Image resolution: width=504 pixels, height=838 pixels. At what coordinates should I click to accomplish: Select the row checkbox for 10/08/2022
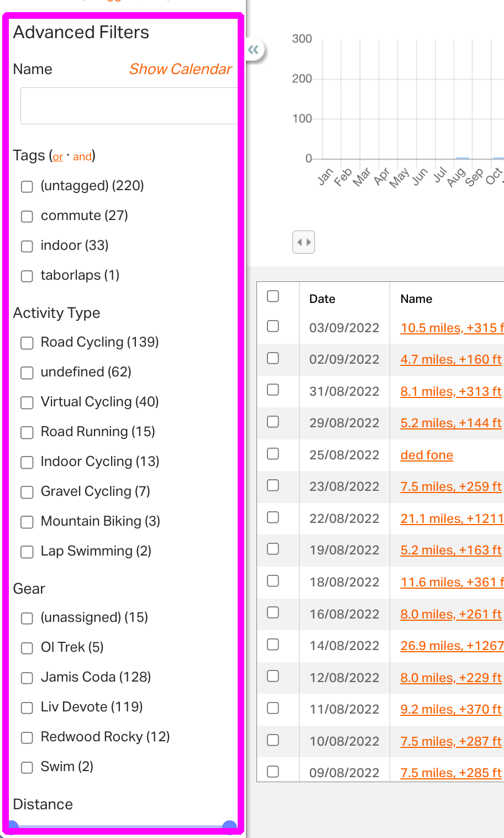(x=273, y=740)
